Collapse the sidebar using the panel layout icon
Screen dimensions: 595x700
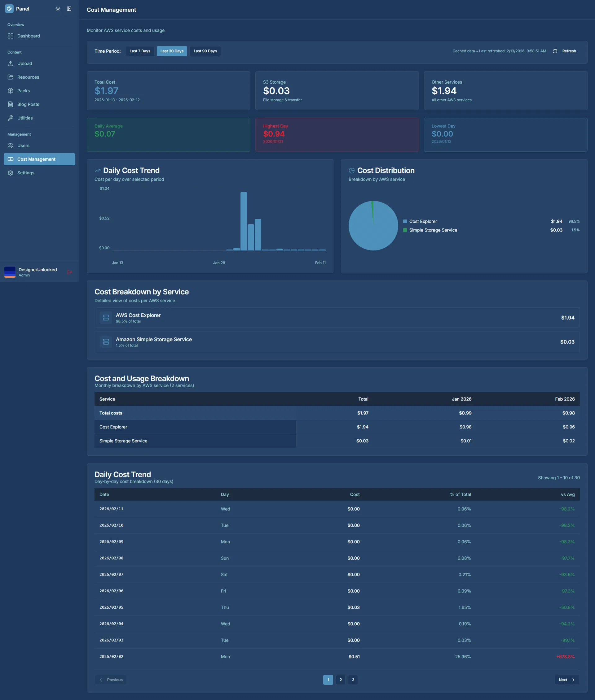(69, 8)
